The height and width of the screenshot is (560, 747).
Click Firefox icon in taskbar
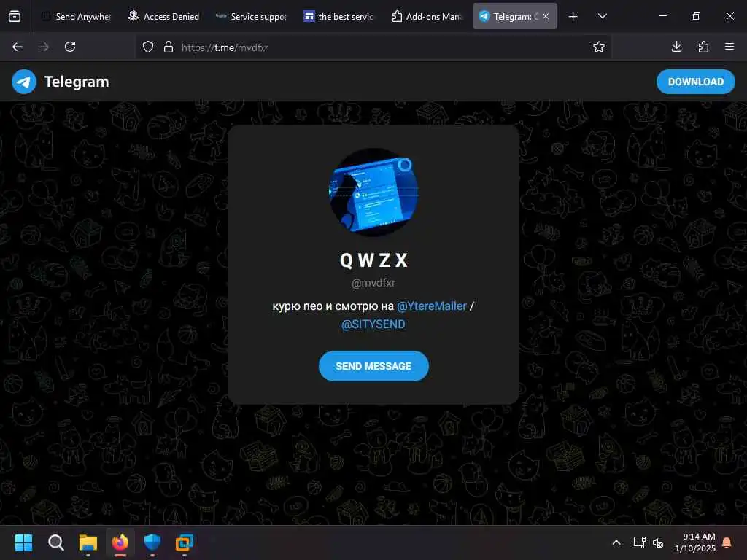tap(120, 542)
